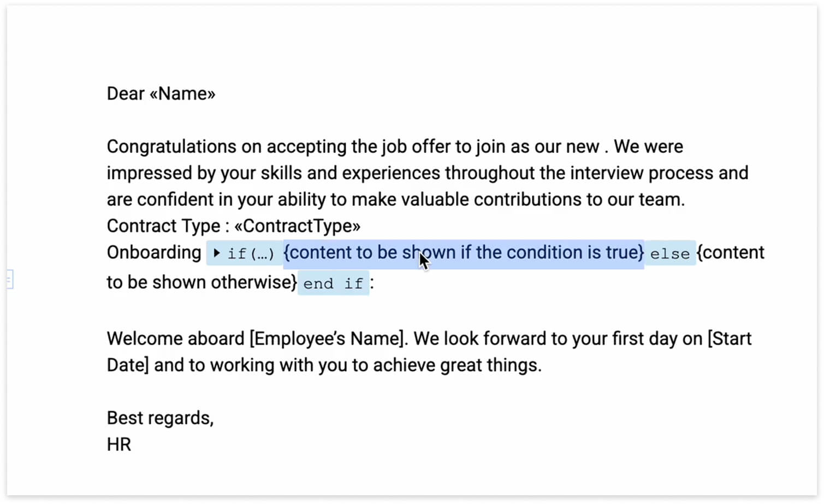
Task: Click highlighted content-if-true placeholder text
Action: 464,253
